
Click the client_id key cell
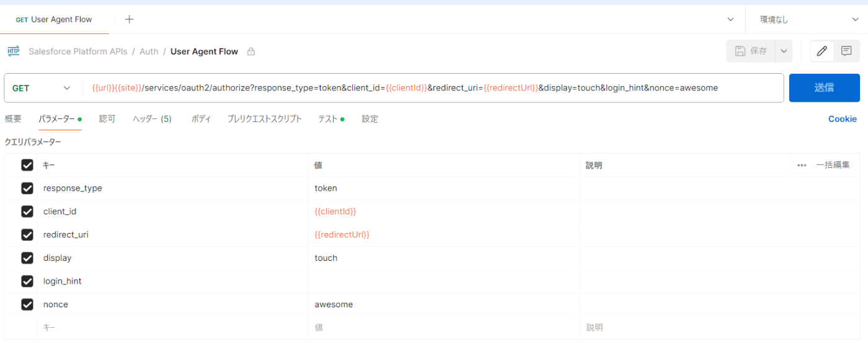tap(172, 211)
